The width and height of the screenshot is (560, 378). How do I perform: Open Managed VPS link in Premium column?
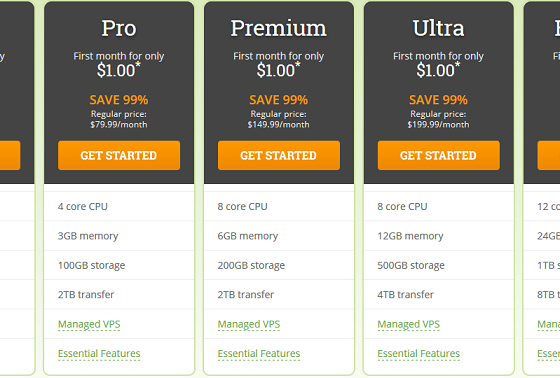(249, 324)
